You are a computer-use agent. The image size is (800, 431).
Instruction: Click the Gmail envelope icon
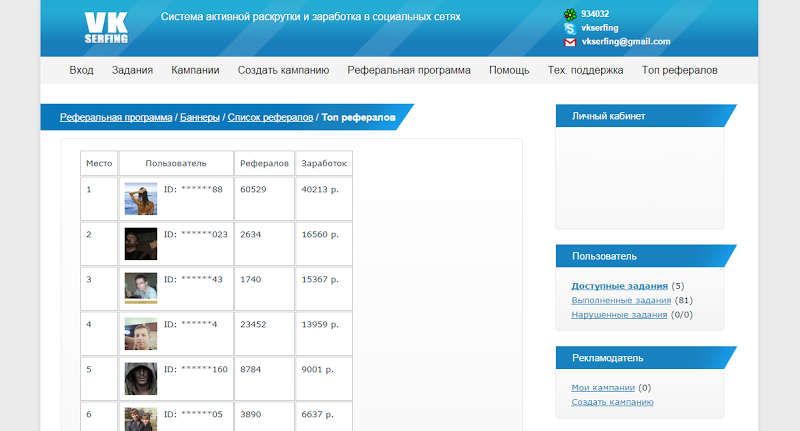coord(570,42)
